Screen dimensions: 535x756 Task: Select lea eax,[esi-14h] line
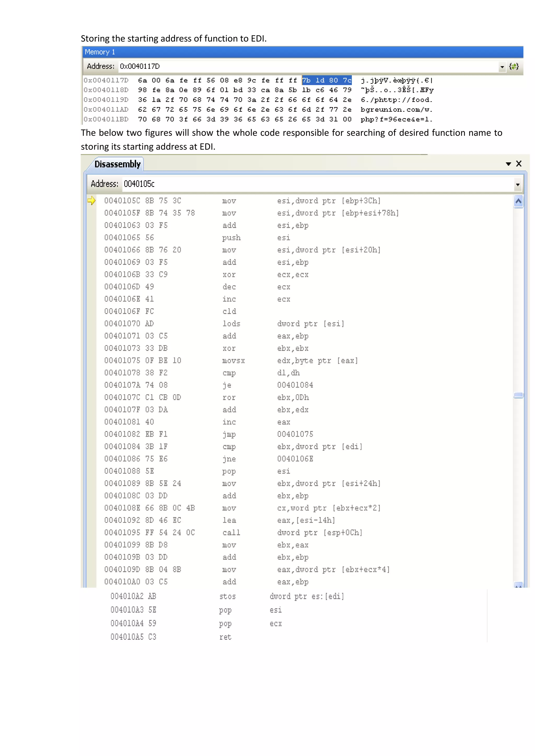tap(220, 520)
